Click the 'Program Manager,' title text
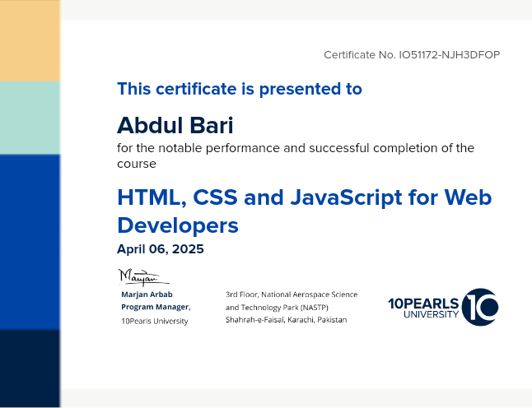This screenshot has height=408, width=532. (x=156, y=307)
